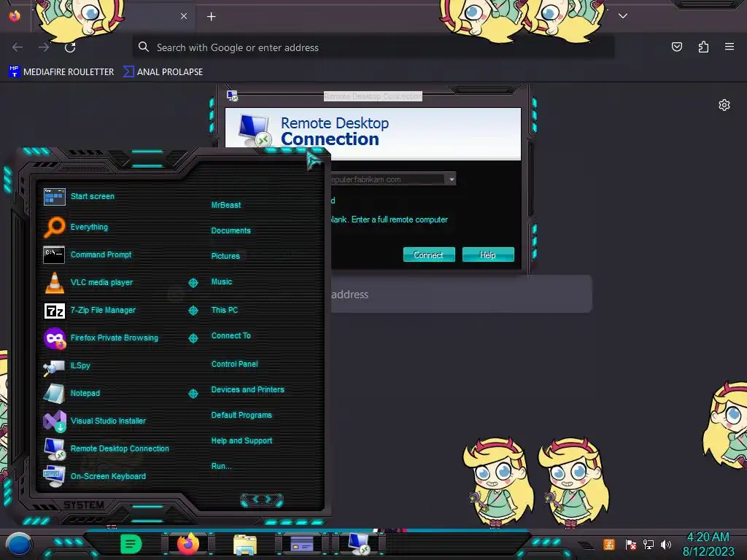This screenshot has height=560, width=747.
Task: Click Help in Remote Desktop dialog
Action: coord(488,254)
